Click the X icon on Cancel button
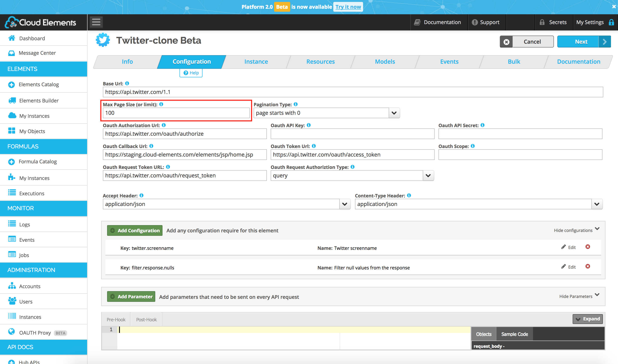The height and width of the screenshot is (364, 618). click(x=506, y=42)
